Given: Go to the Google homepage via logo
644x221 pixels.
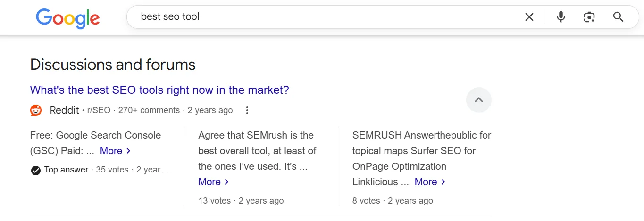Looking at the screenshot, I should pos(68,18).
